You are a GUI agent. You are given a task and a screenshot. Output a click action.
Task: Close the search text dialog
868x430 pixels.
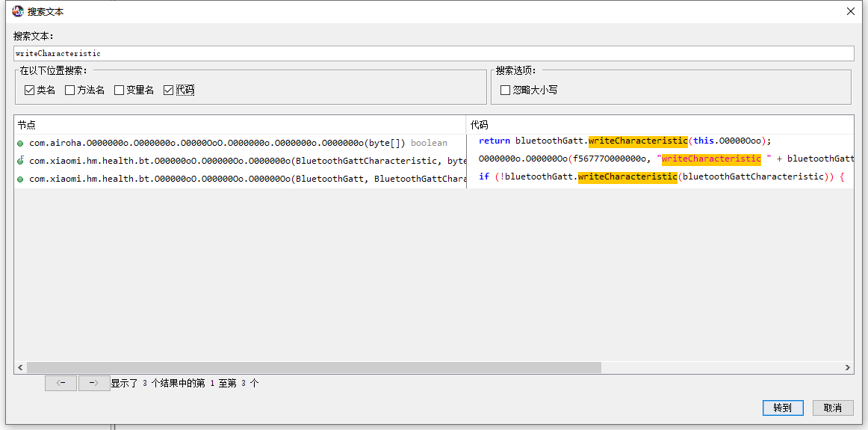coord(850,11)
